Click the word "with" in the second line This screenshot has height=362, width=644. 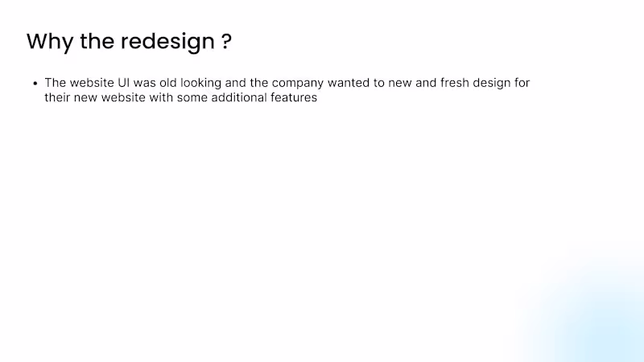[x=162, y=98]
